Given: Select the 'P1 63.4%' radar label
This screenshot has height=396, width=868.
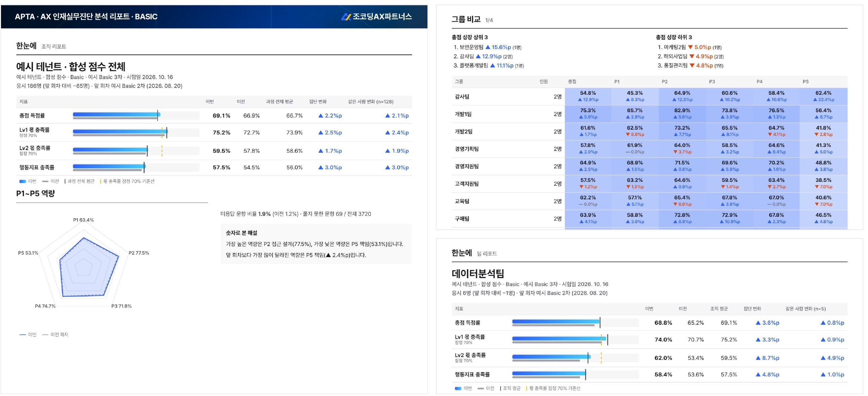Looking at the screenshot, I should 83,220.
